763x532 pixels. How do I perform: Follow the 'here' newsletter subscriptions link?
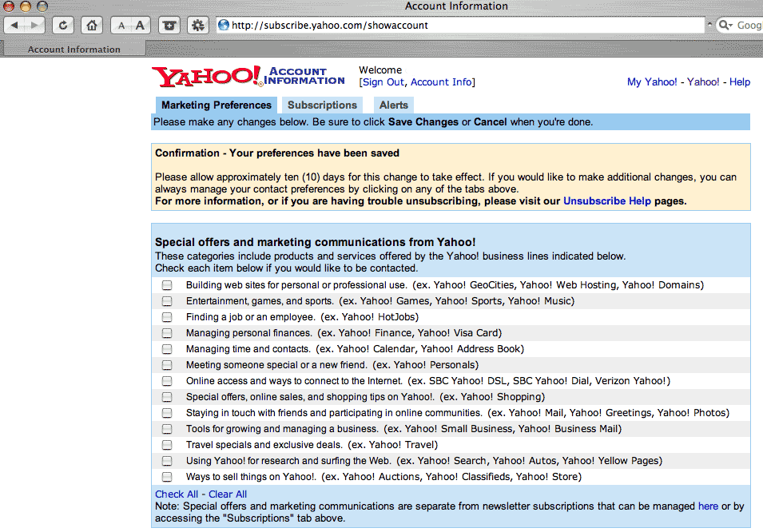(708, 506)
